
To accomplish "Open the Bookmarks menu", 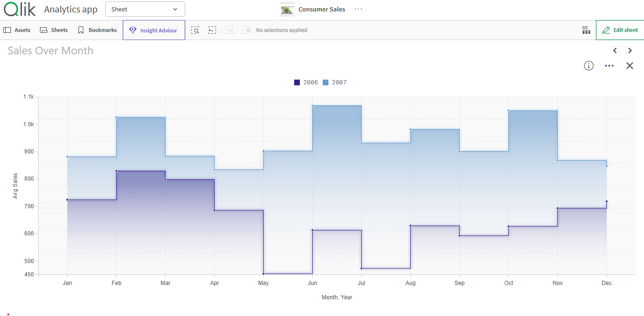I will pyautogui.click(x=97, y=30).
